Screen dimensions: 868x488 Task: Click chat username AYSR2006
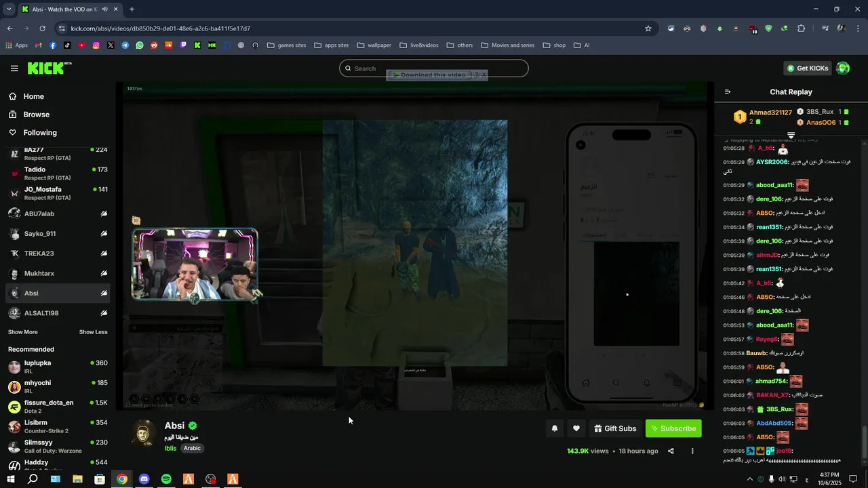coord(772,162)
